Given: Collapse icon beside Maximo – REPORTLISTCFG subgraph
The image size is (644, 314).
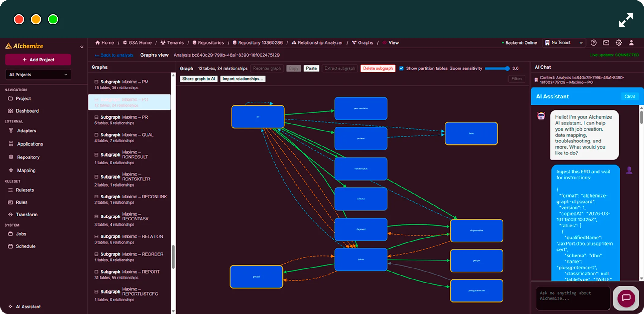Looking at the screenshot, I should click(x=97, y=292).
